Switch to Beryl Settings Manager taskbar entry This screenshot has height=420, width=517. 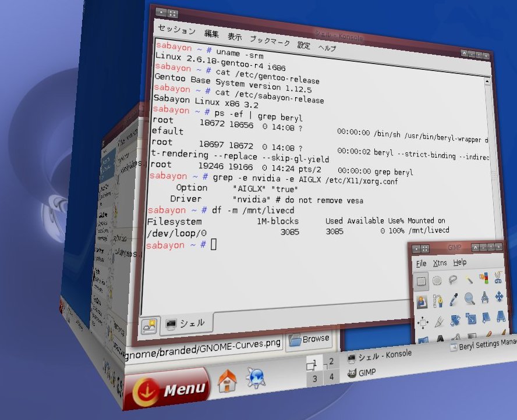tap(483, 344)
